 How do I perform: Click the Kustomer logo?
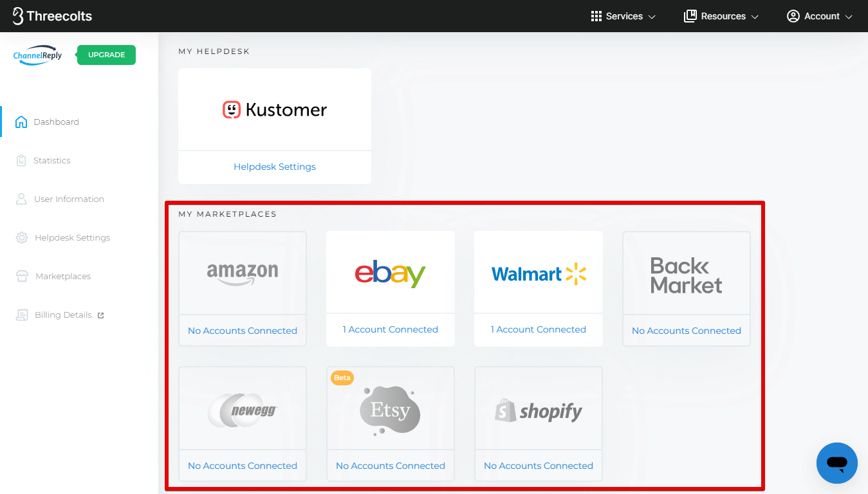(275, 110)
